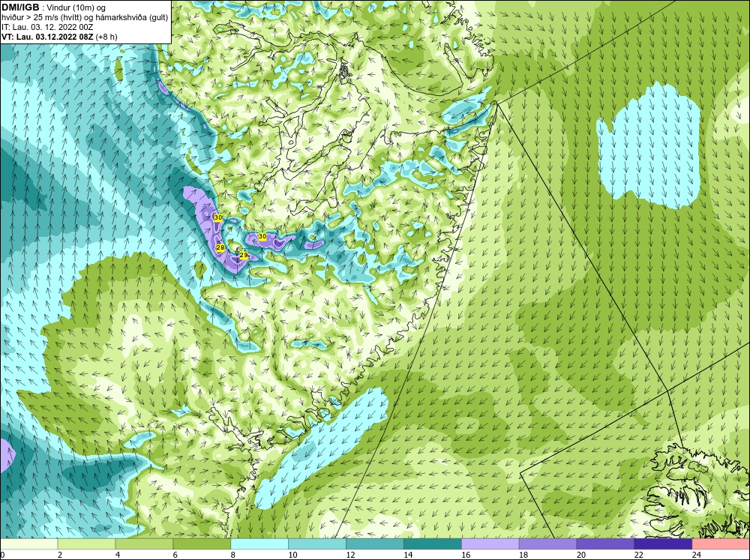Pick the 4–6 m/s green legend swatch

144,544
